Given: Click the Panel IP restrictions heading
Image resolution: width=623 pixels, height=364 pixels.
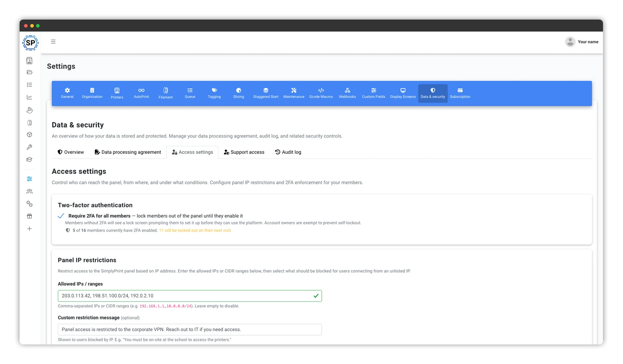Looking at the screenshot, I should 87,260.
